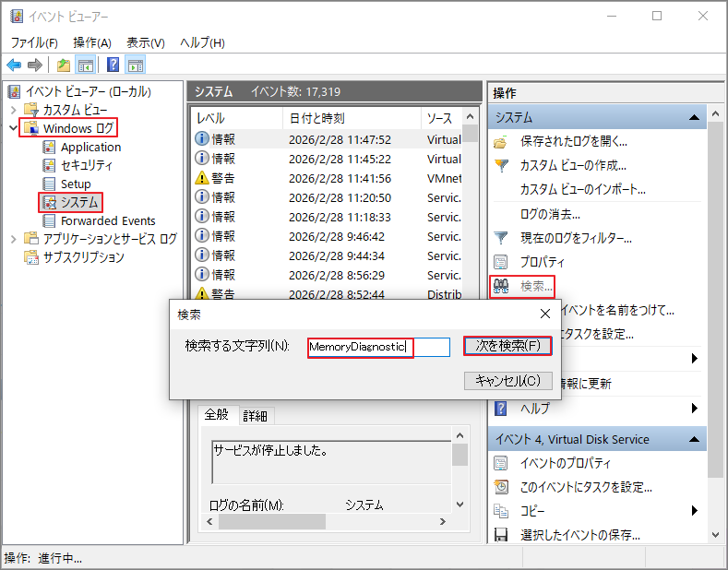Sort by the 日付と時刻 column header
This screenshot has height=570, width=728.
352,118
